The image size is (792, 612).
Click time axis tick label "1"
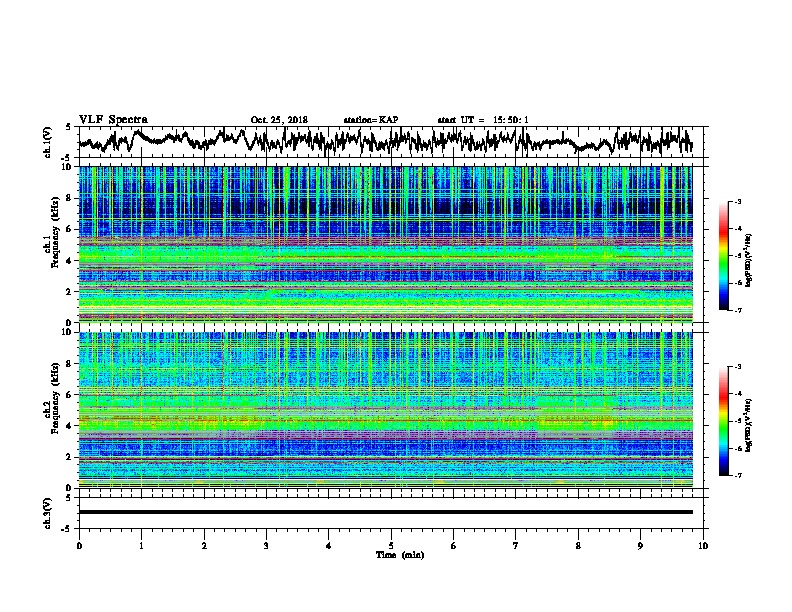coord(141,546)
